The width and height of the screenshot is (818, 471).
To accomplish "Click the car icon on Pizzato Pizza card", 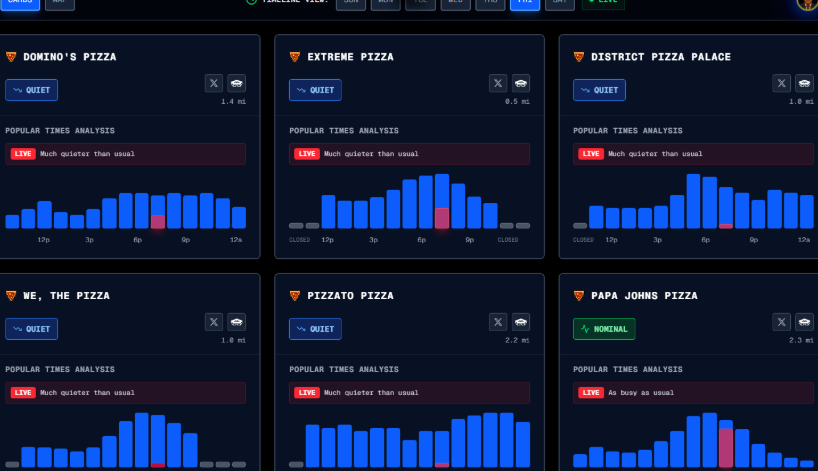I will [x=521, y=322].
